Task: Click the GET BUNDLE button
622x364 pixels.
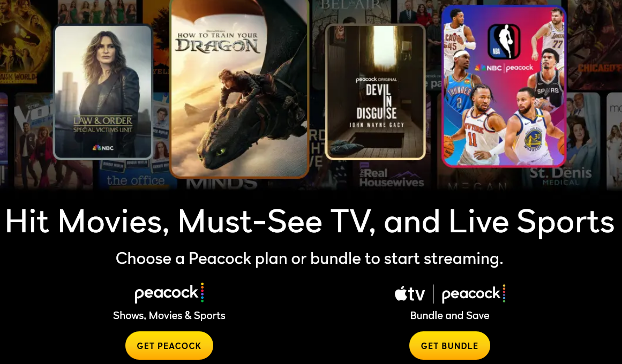Action: pyautogui.click(x=449, y=345)
